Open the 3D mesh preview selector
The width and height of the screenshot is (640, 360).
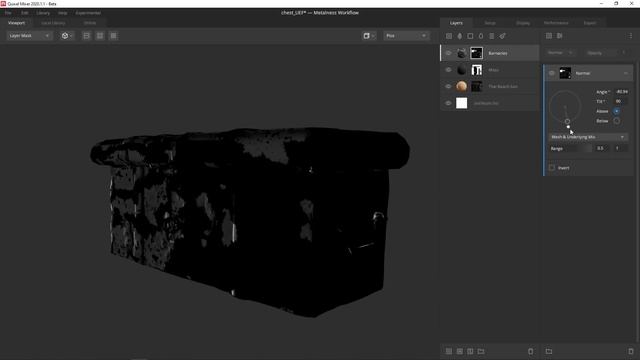[67, 36]
